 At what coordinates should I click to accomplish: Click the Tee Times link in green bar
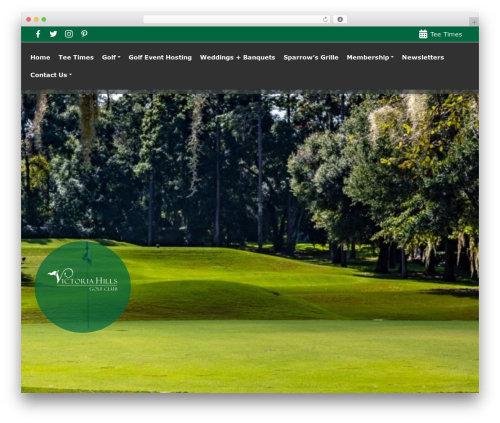[446, 34]
